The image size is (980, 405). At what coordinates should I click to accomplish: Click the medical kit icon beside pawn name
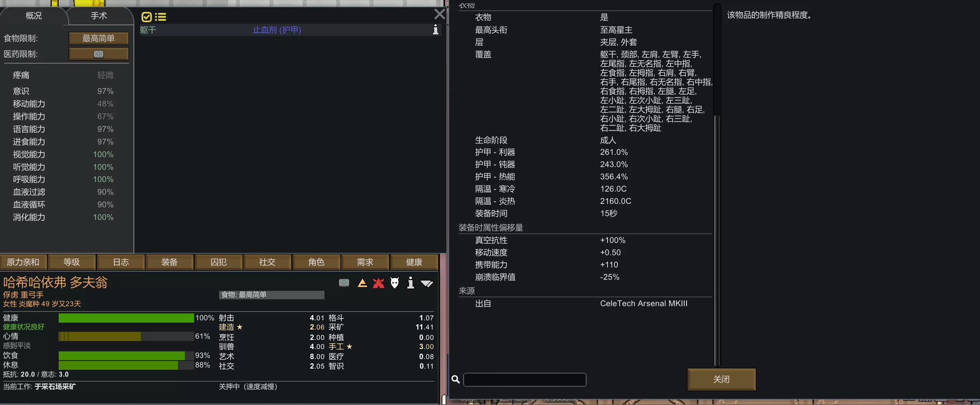(344, 283)
